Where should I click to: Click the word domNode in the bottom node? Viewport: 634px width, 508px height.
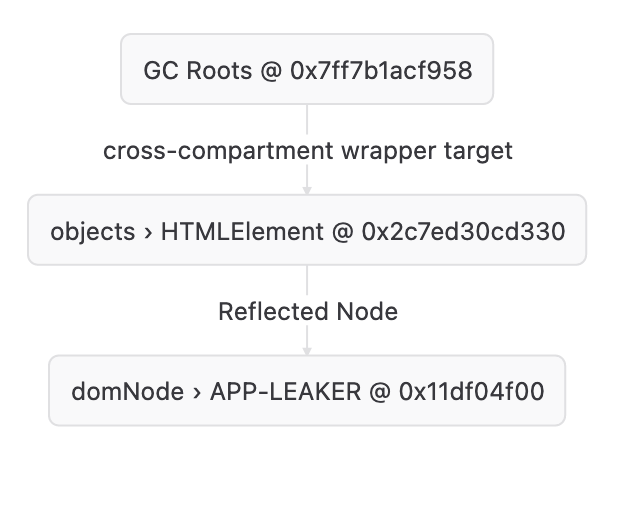pos(127,392)
